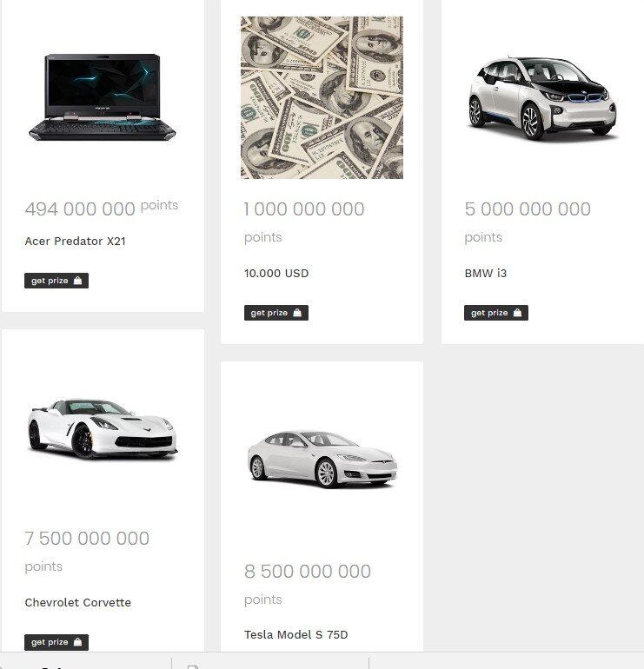Open the Tesla Model S 75D title
Screen dimensions: 644x669
(295, 635)
